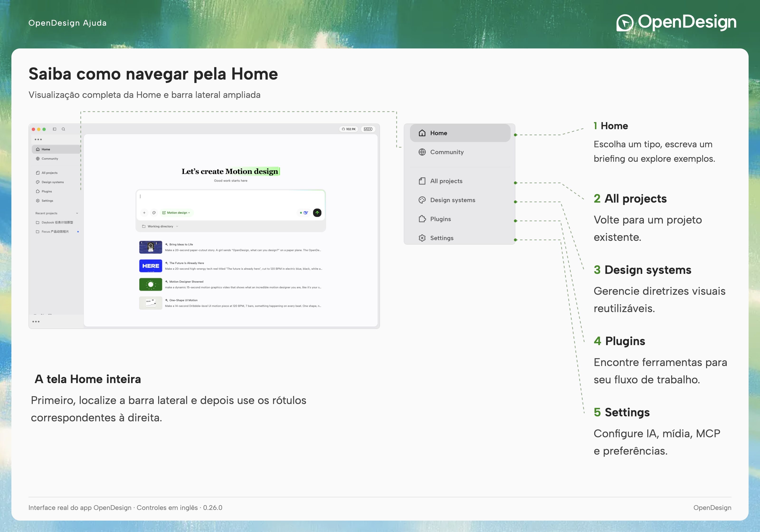
Task: Click the "OpenDesign Ajuda" header text
Action: [67, 23]
